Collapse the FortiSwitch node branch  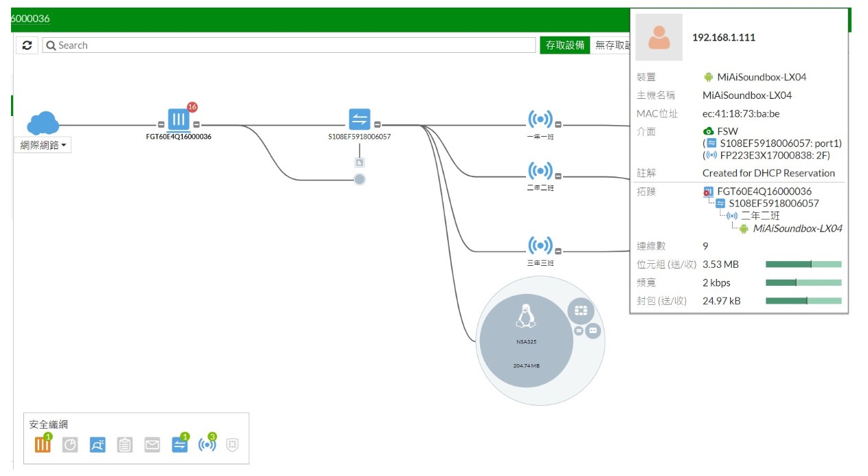(377, 125)
